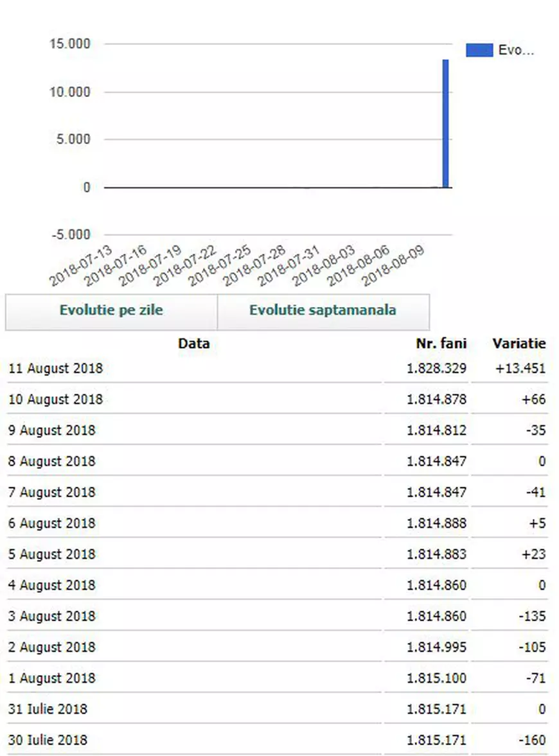
Task: Click the Data column header
Action: click(x=193, y=344)
